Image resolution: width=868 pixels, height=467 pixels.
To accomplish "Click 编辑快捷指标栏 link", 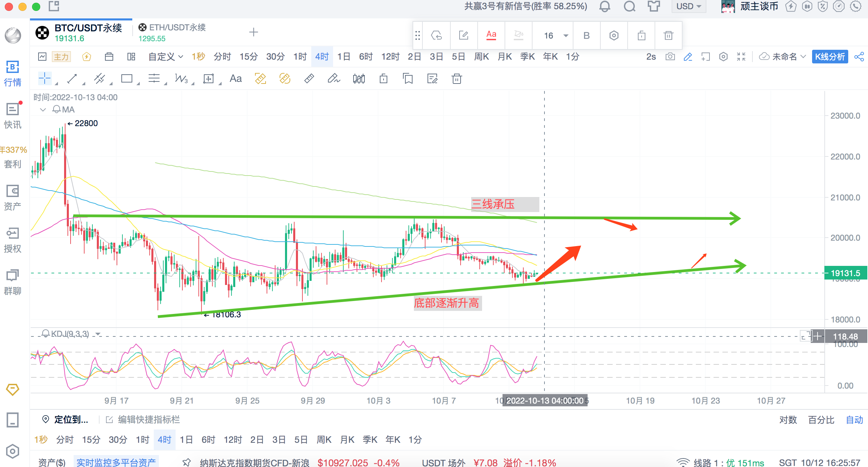I will coord(148,420).
